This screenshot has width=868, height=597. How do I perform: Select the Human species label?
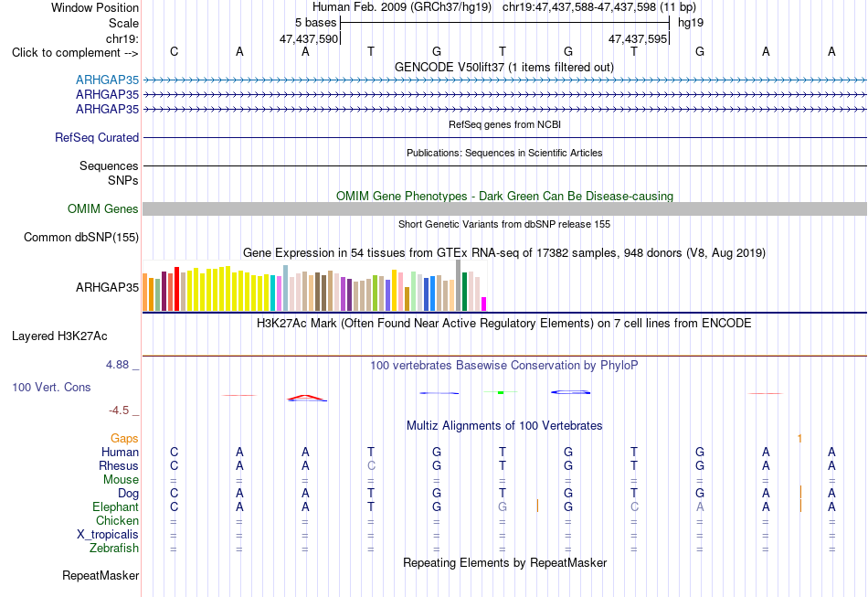coord(120,452)
